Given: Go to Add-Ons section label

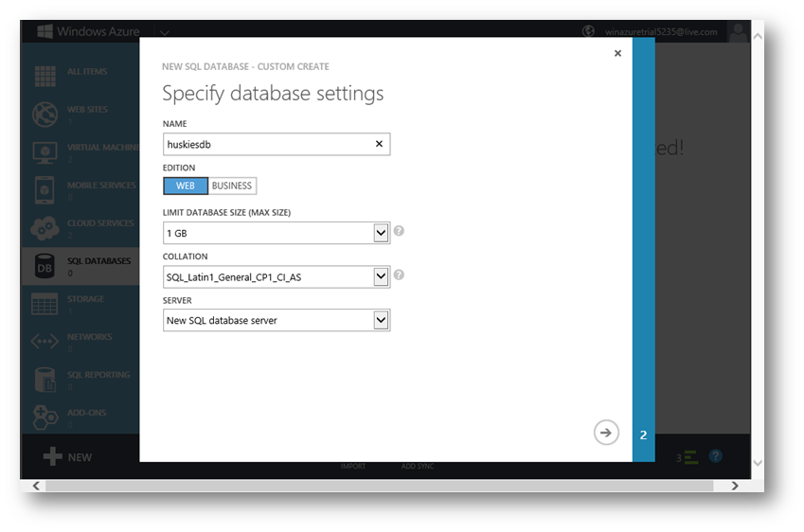Looking at the screenshot, I should tap(87, 413).
